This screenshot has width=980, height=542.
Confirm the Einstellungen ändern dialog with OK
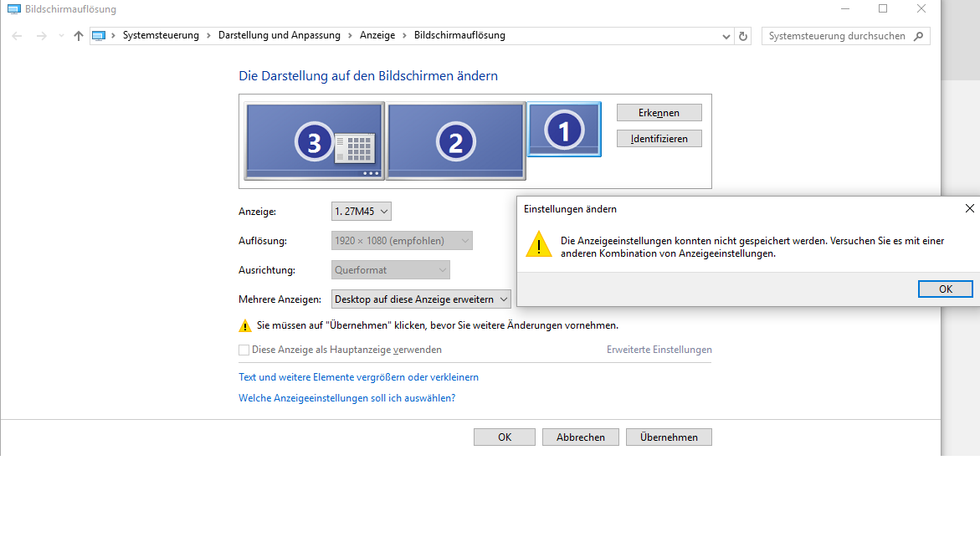(945, 289)
